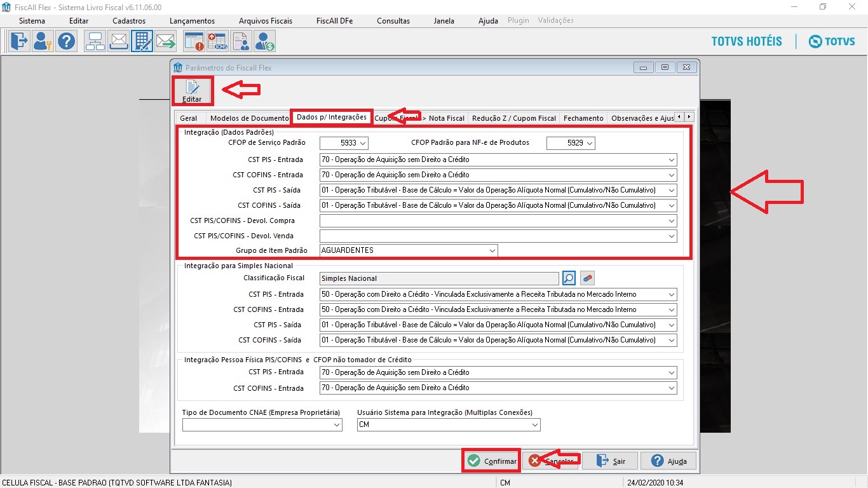Expand CST PIS/COFINS - Devol. Venda dropdown

pos(672,236)
